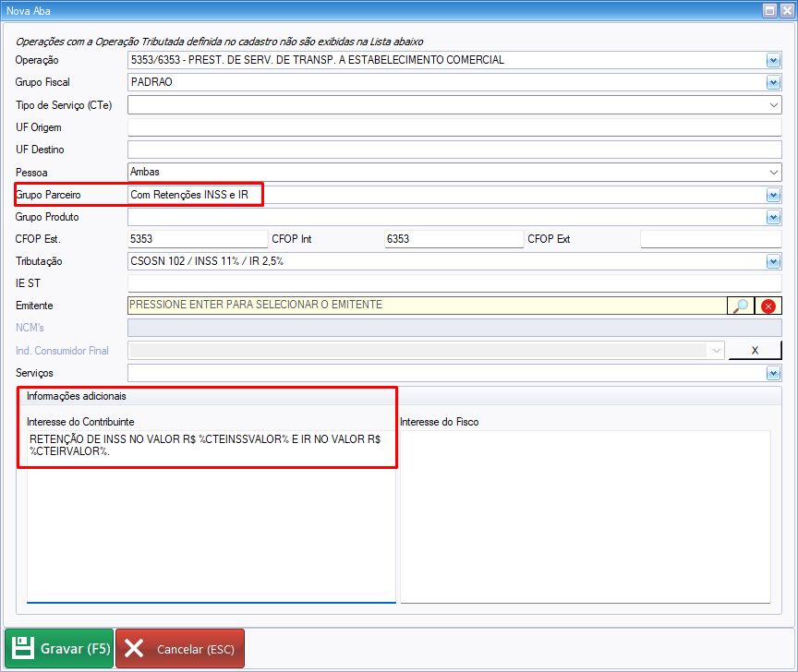
Task: Expand the Tipo de Serviço (CTe) dropdown
Action: tap(773, 105)
